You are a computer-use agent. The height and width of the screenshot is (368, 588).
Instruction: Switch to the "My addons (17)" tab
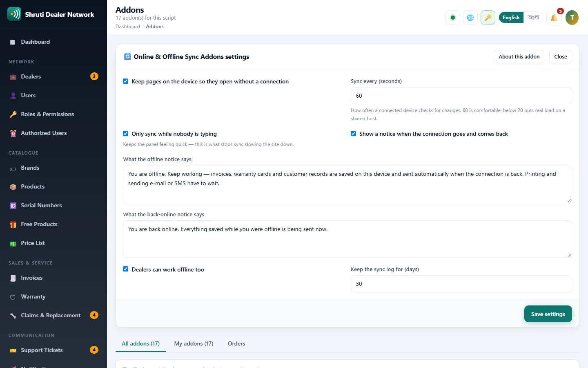194,344
